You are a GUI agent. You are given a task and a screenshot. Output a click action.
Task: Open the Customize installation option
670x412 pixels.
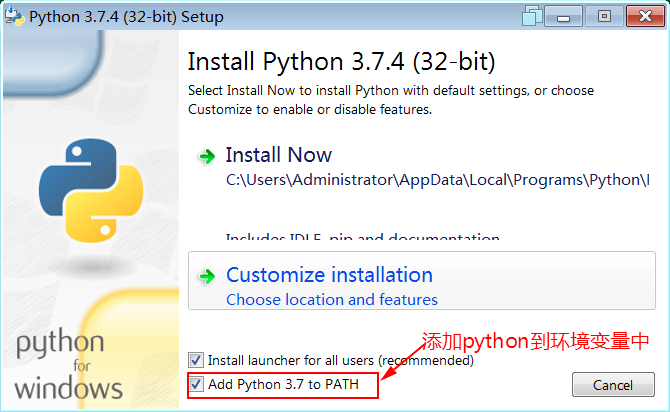click(x=329, y=275)
